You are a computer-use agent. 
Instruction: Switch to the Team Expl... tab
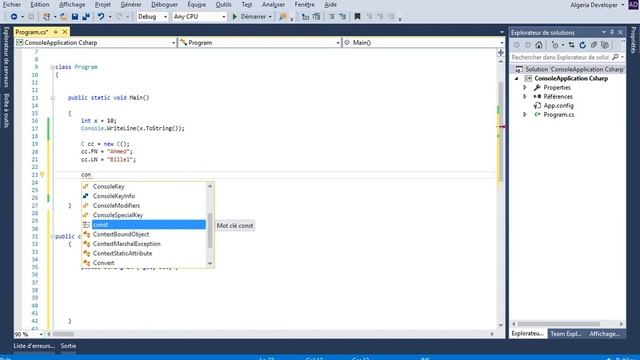coord(566,334)
